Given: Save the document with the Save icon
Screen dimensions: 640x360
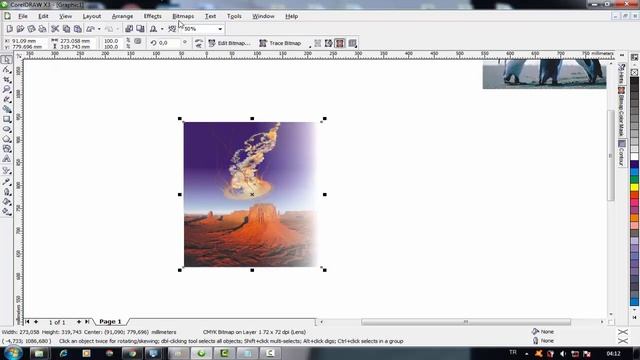Looking at the screenshot, I should coord(31,29).
